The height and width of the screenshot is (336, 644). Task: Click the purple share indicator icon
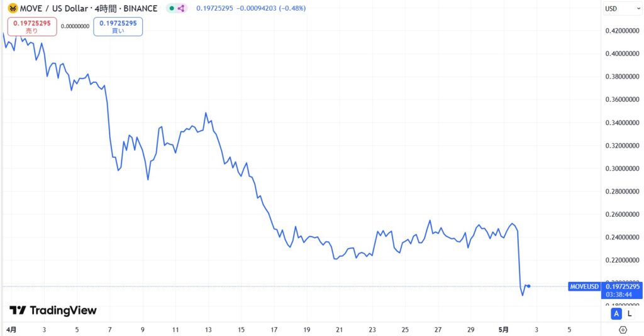pyautogui.click(x=180, y=8)
